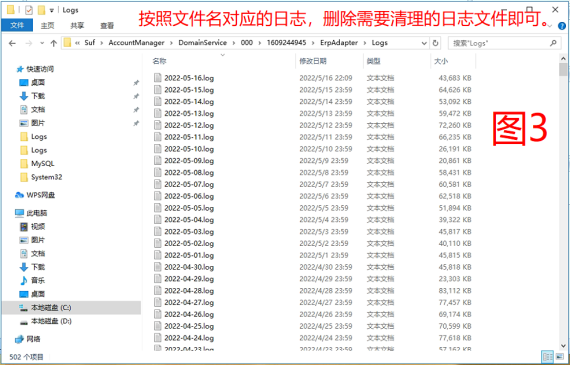Open the 共享 ribbon tab
This screenshot has height=365, width=570.
77,25
